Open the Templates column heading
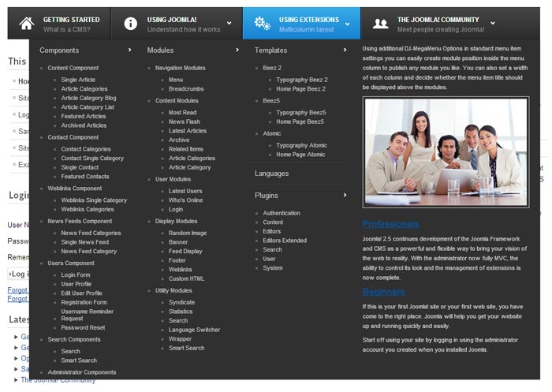The height and width of the screenshot is (392, 552). pyautogui.click(x=270, y=50)
